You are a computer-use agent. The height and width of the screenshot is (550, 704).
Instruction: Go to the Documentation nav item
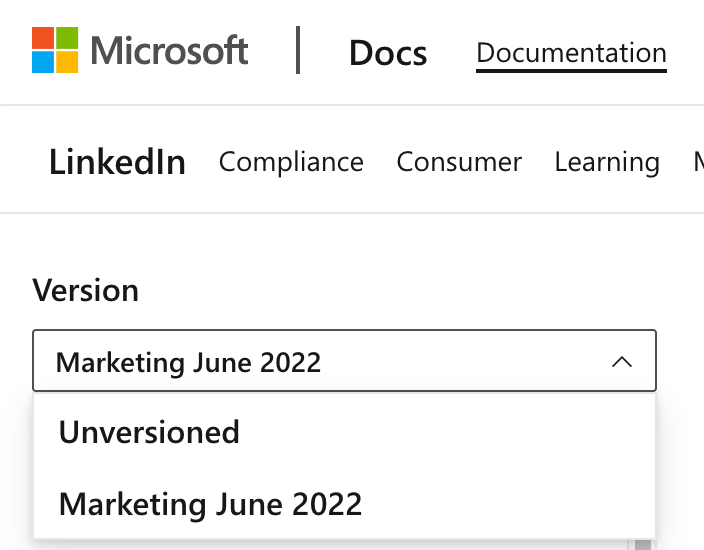click(571, 53)
